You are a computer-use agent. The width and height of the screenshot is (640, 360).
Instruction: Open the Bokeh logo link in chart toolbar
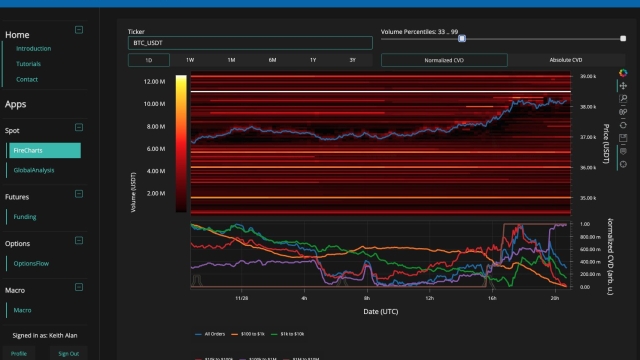[623, 73]
